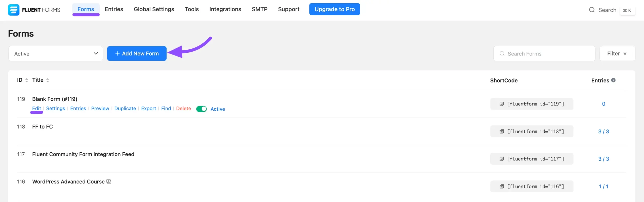Image resolution: width=644 pixels, height=202 pixels.
Task: Copy shortcode icon for form 116
Action: click(x=501, y=186)
